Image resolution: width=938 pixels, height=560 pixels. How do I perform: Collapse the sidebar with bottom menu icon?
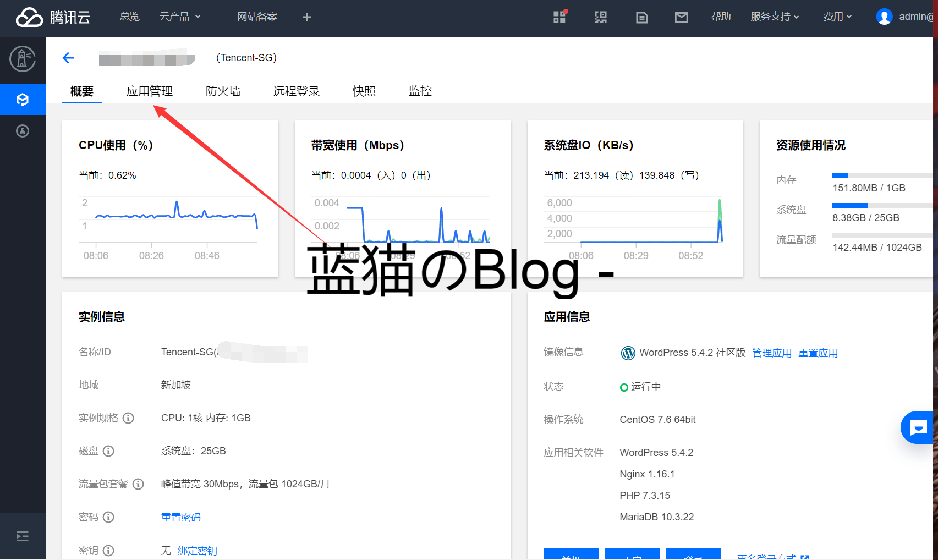[23, 536]
